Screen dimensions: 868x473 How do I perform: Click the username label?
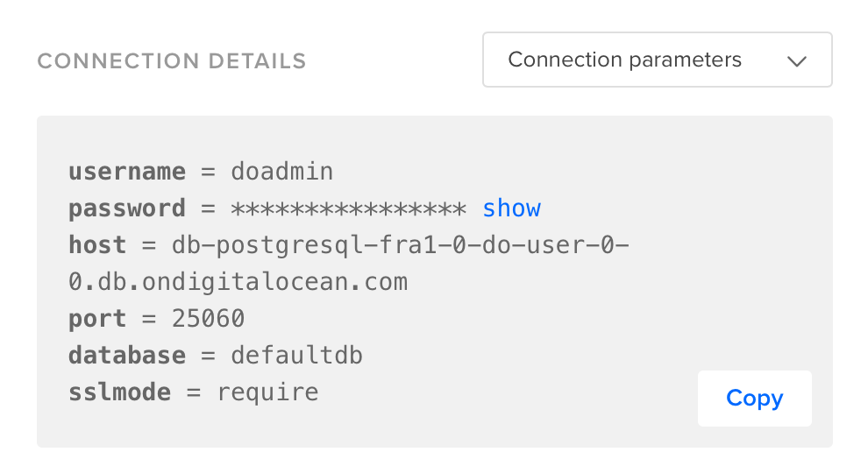pyautogui.click(x=127, y=172)
